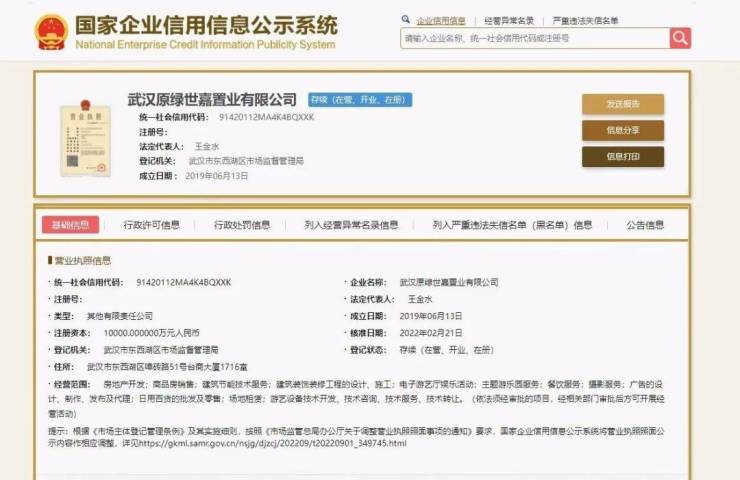Open the 列入严重违法失信名单（黑名单）信息 tab
The width and height of the screenshot is (740, 480).
coord(513,225)
